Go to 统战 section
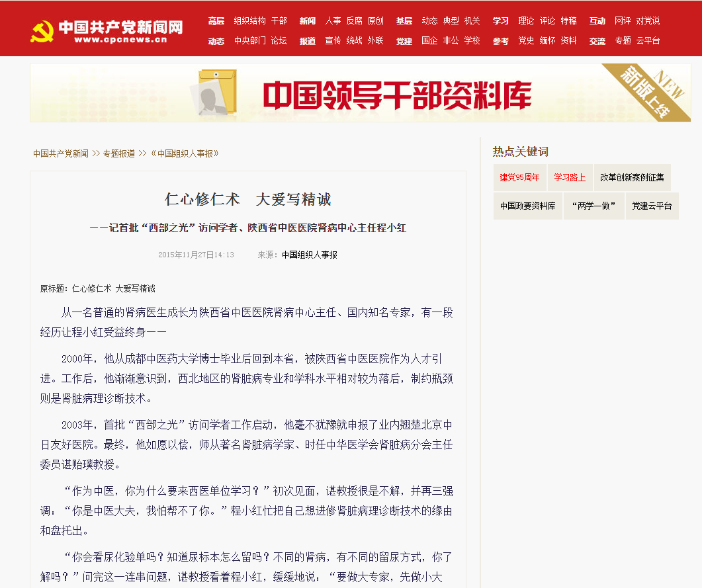The image size is (702, 588). (x=354, y=41)
